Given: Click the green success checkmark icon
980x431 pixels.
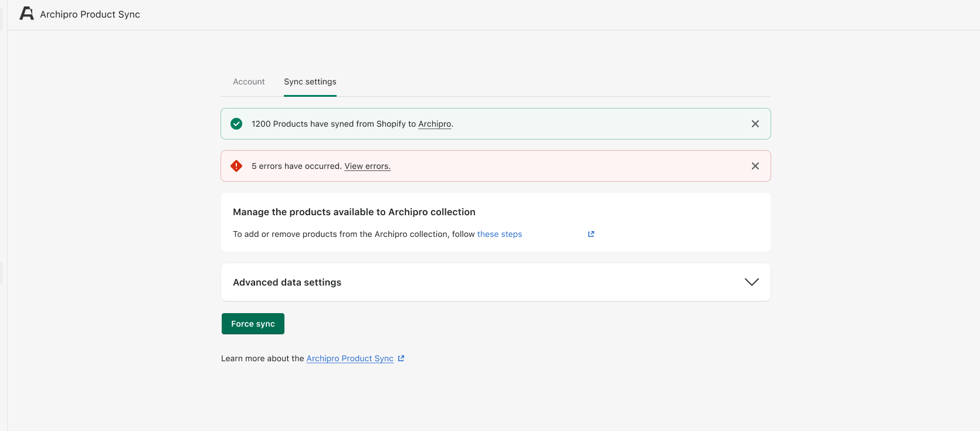Looking at the screenshot, I should coord(236,124).
